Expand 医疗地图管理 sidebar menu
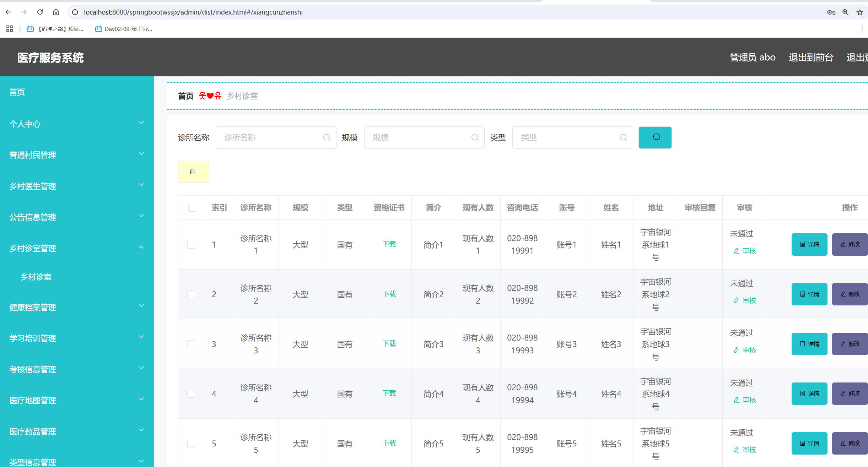Viewport: 868px width, 467px height. 77,400
